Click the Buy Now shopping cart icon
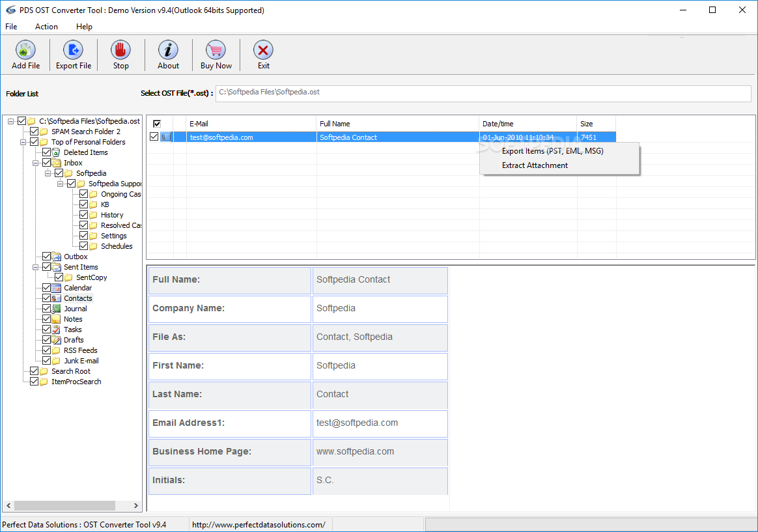 point(216,49)
